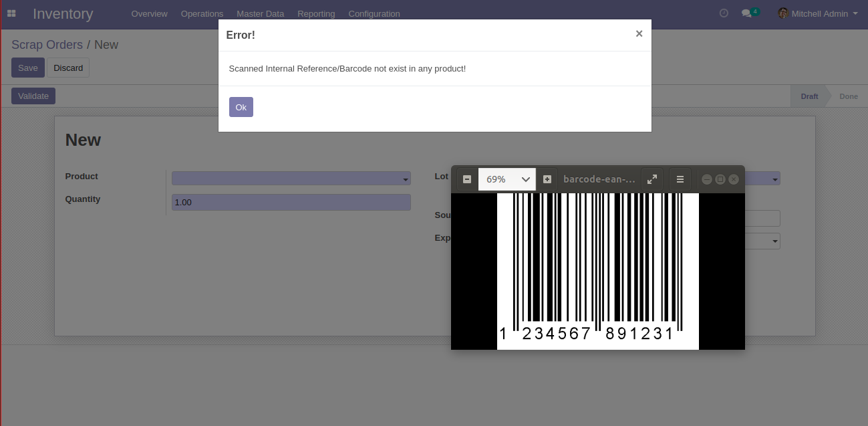This screenshot has width=868, height=426.
Task: Zoom in with the viewer plus icon
Action: 547,179
